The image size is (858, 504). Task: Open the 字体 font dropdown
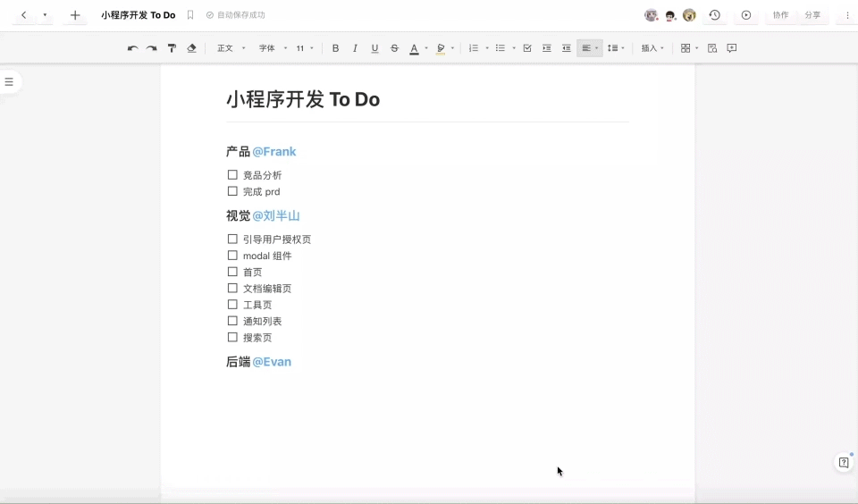pyautogui.click(x=273, y=48)
